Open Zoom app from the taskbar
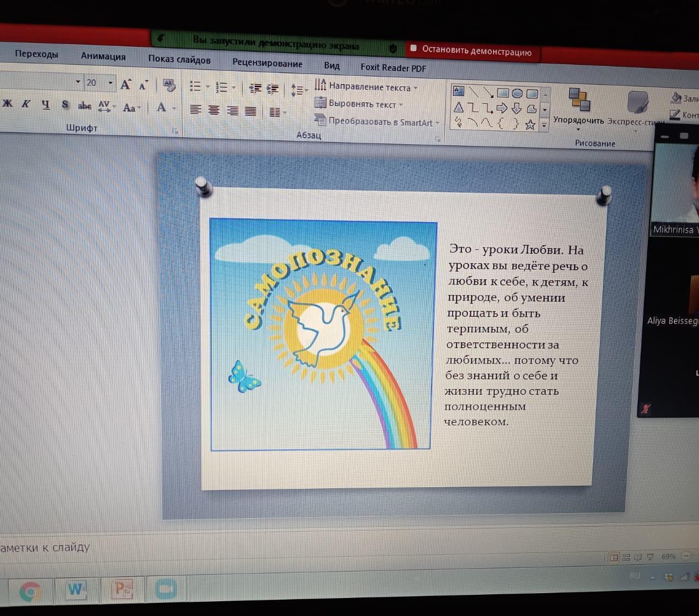Image resolution: width=699 pixels, height=616 pixels. [165, 589]
